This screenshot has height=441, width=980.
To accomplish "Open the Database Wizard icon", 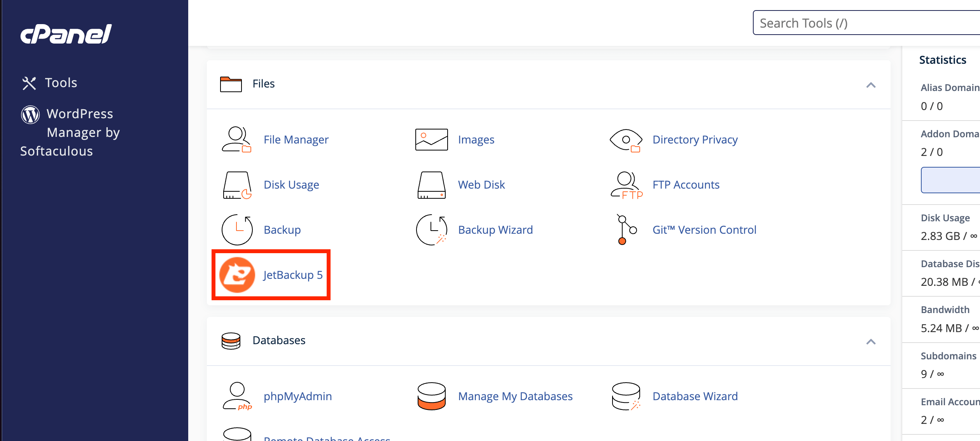I will point(626,396).
